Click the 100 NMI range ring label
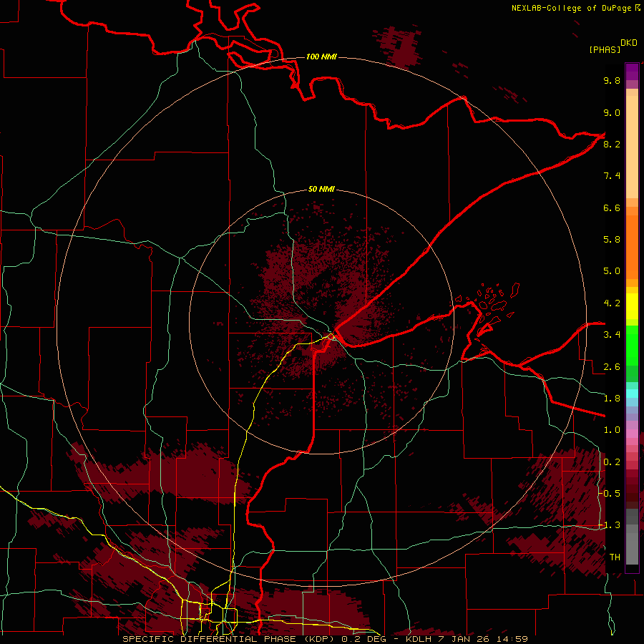644x644 pixels. point(321,57)
